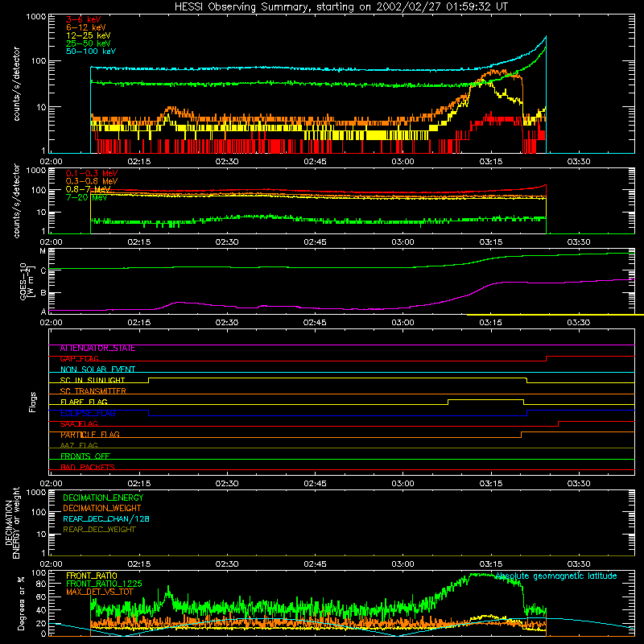Click the 0.8-7 MeV legend entry
The image size is (644, 644).
coord(88,189)
